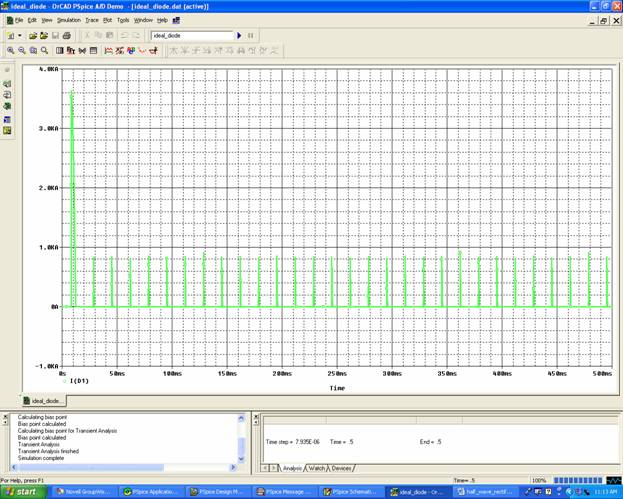Click the Open file folder icon
This screenshot has height=499, width=623.
33,36
